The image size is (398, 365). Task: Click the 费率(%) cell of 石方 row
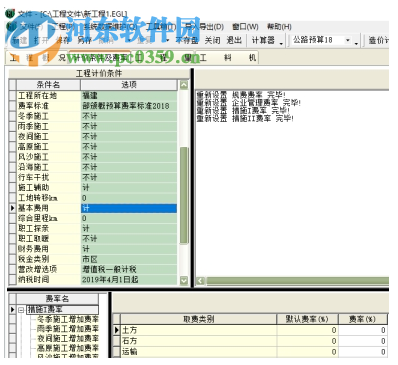click(363, 341)
